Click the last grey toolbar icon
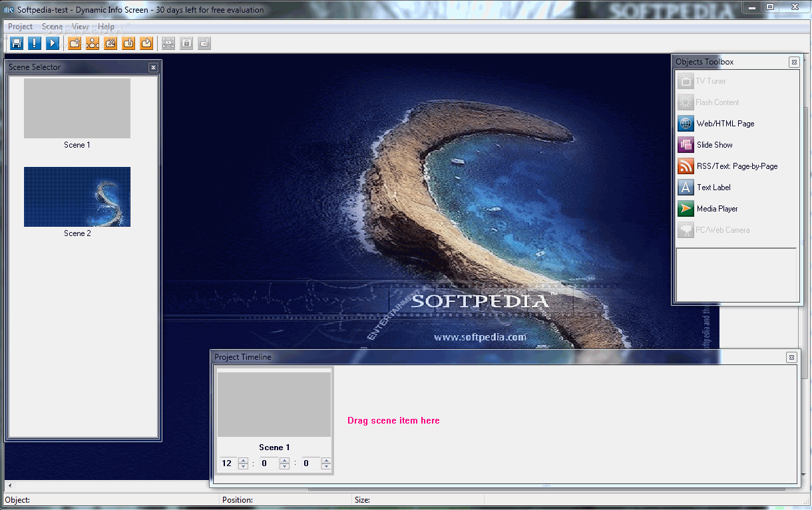812x510 pixels. coord(204,43)
